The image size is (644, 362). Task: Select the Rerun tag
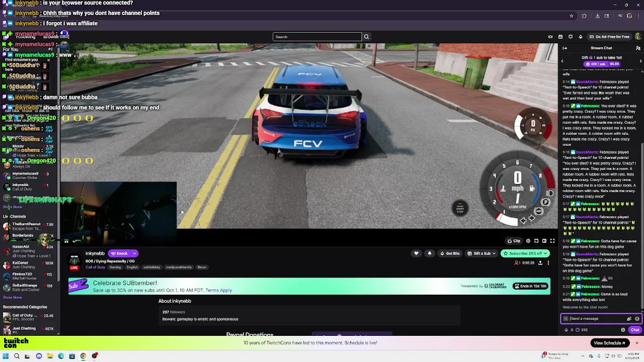(202, 267)
